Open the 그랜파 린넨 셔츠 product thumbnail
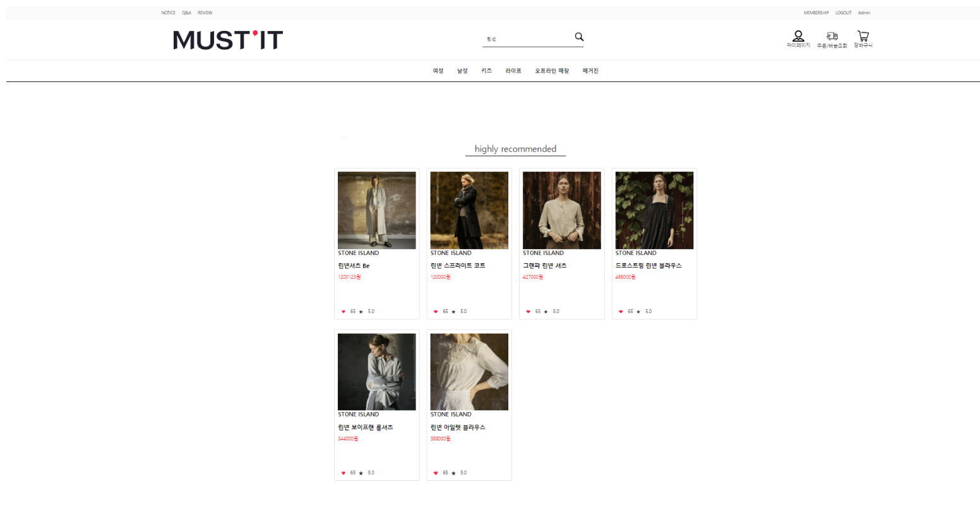The image size is (980, 525). [x=561, y=210]
